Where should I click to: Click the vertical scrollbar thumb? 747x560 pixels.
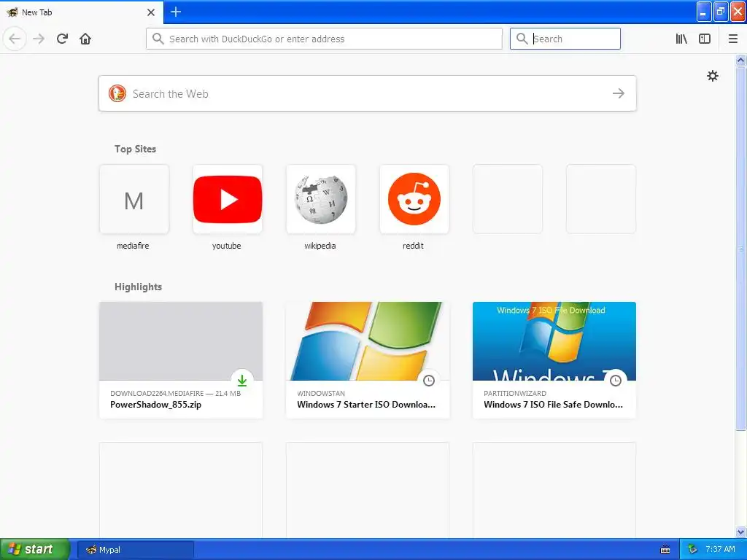tap(740, 248)
